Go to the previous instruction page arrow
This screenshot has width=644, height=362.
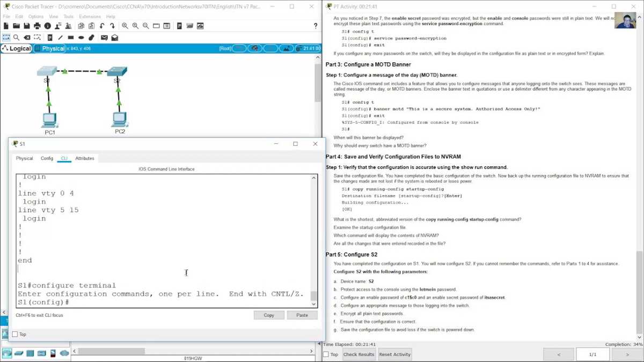[x=559, y=354]
